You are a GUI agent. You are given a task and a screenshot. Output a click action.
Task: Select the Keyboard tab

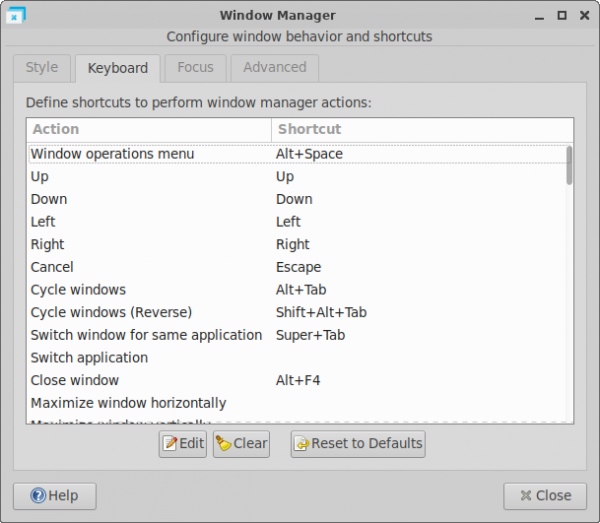coord(117,68)
